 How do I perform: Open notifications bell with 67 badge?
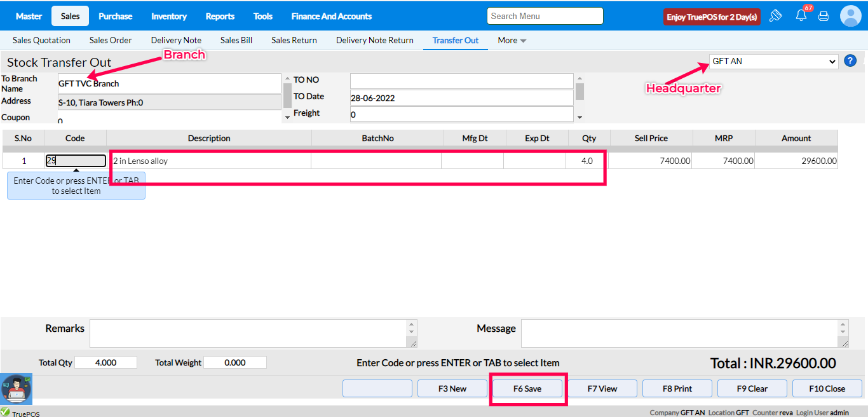click(x=802, y=15)
